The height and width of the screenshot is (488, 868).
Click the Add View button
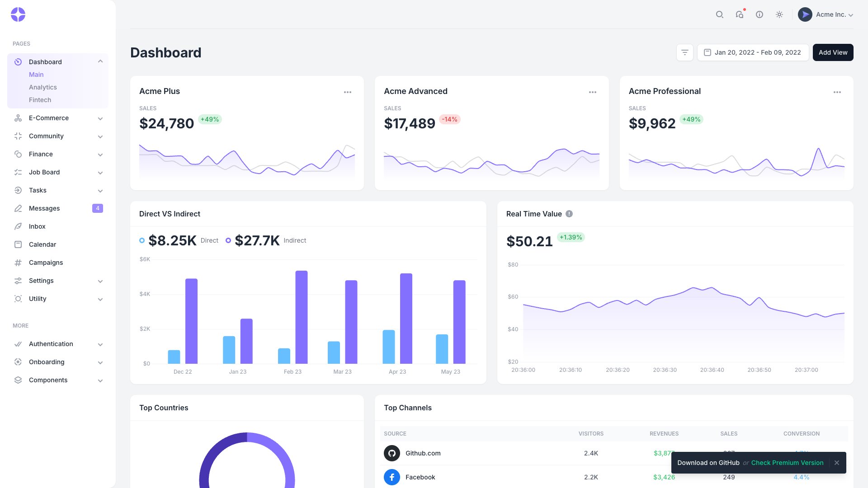pos(833,52)
